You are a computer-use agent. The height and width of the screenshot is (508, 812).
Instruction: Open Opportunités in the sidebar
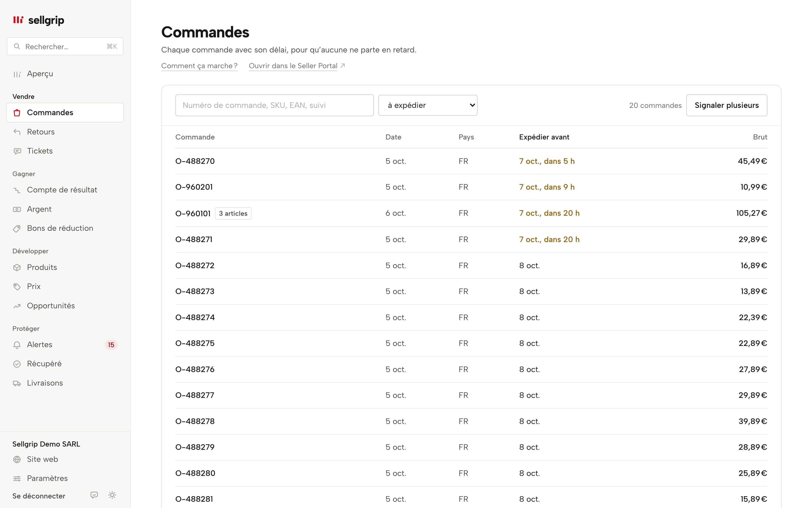65,306
